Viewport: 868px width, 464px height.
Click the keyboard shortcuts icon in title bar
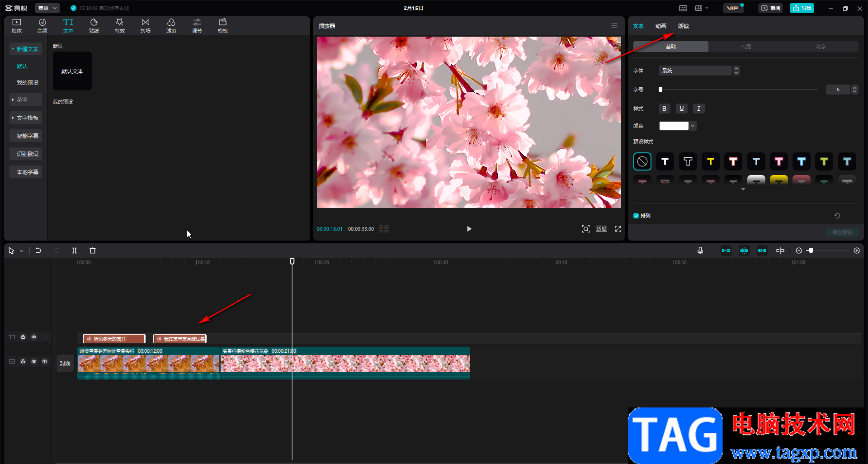pos(683,8)
